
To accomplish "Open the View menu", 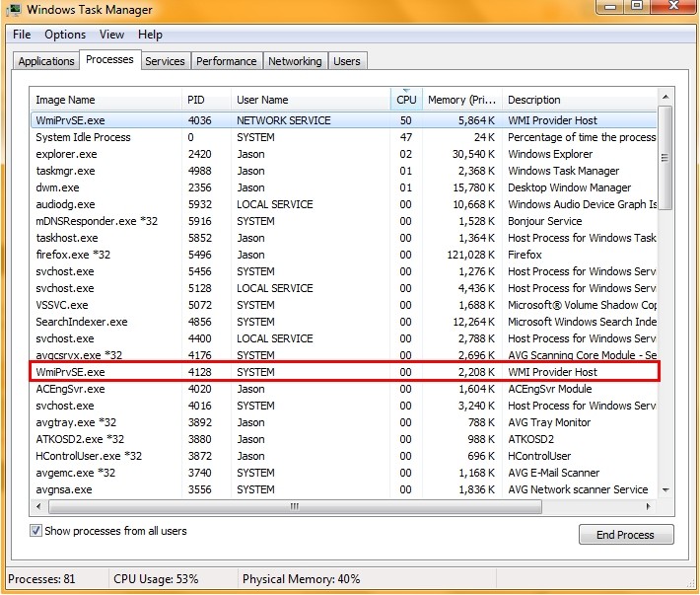I will point(111,35).
